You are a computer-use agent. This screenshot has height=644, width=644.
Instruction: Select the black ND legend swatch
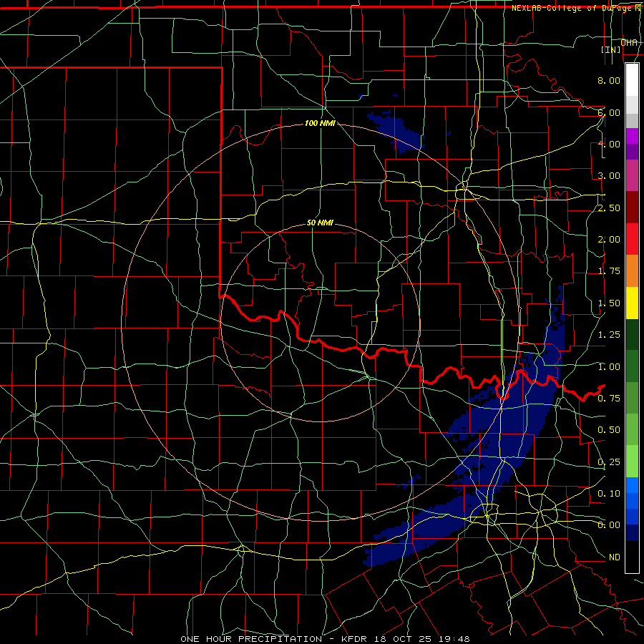pyautogui.click(x=632, y=557)
